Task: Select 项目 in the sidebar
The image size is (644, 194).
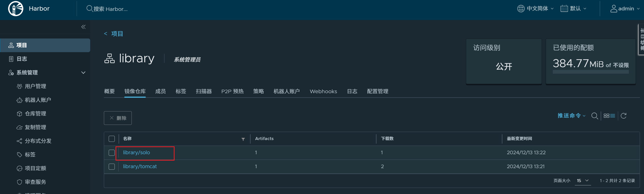Action: coord(45,45)
